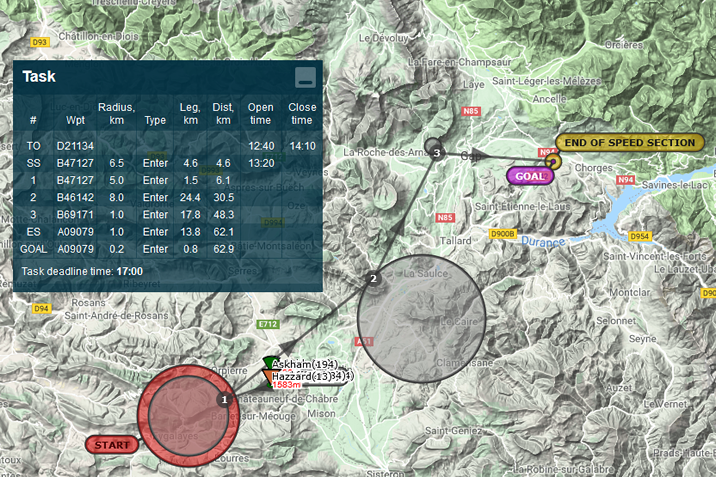The width and height of the screenshot is (716, 477).
Task: Click waypoint 1 turnpoint marker
Action: 224,399
